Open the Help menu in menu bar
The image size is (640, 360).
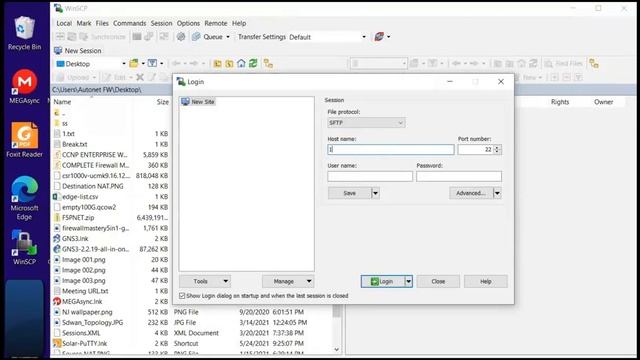tap(239, 23)
